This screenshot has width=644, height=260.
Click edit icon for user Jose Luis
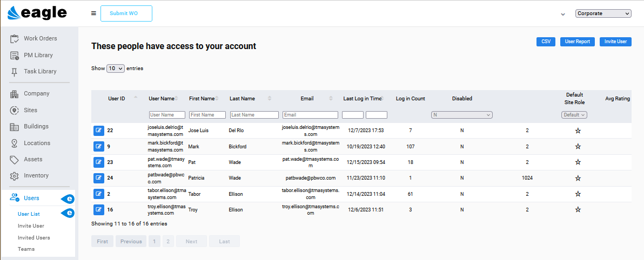(98, 131)
